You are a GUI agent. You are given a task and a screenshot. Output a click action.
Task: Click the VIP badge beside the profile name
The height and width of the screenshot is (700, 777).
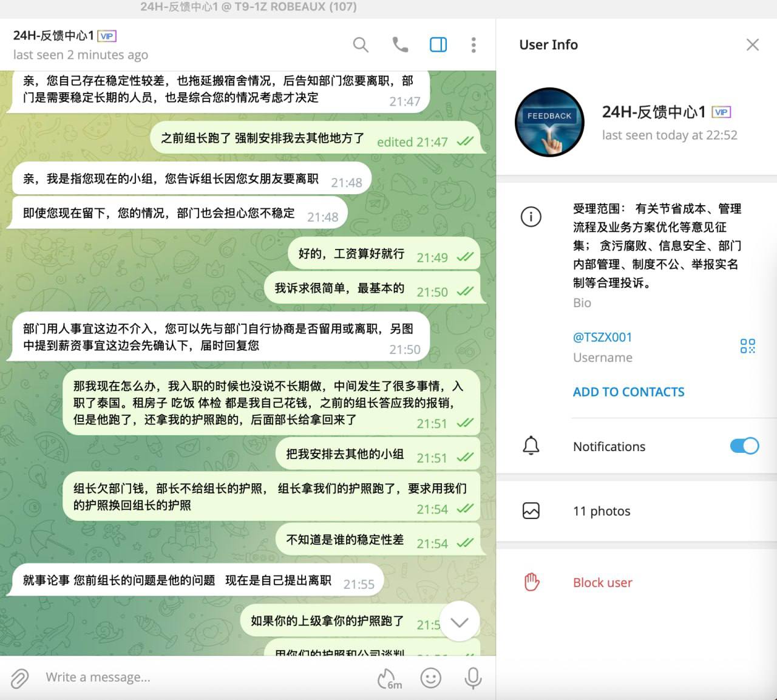click(x=721, y=112)
